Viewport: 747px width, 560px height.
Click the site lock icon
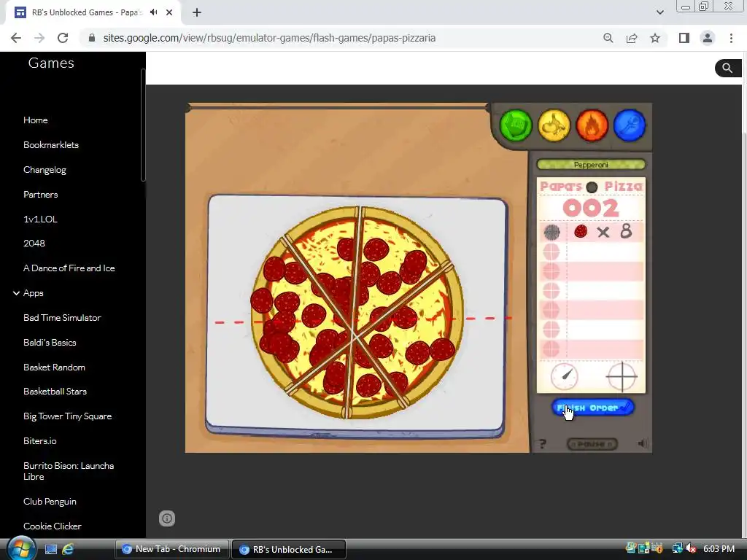pyautogui.click(x=92, y=38)
